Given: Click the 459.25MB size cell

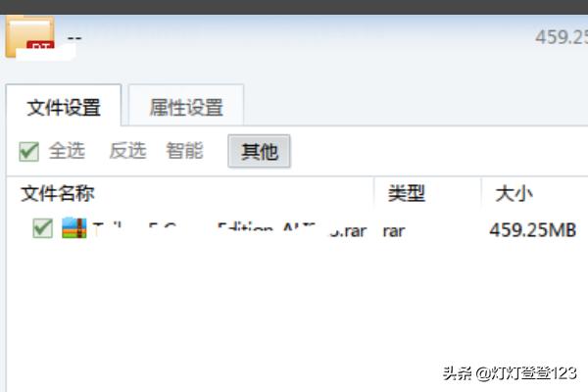Looking at the screenshot, I should 532,231.
